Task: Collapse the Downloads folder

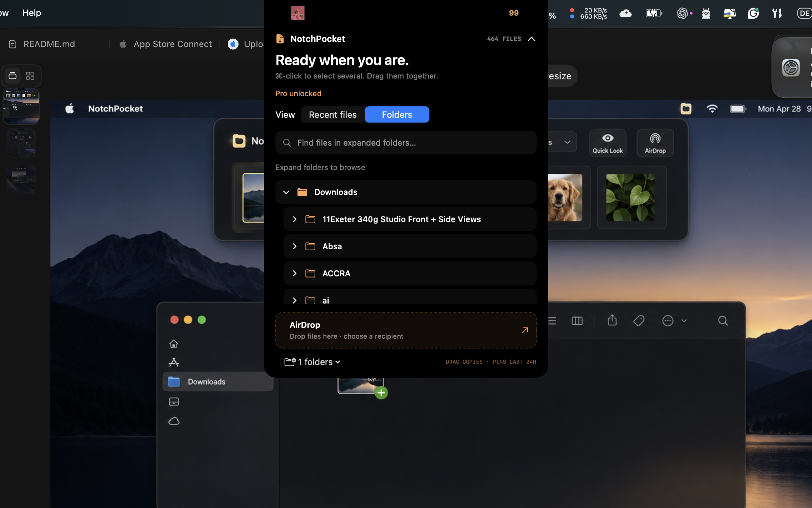Action: pos(286,192)
